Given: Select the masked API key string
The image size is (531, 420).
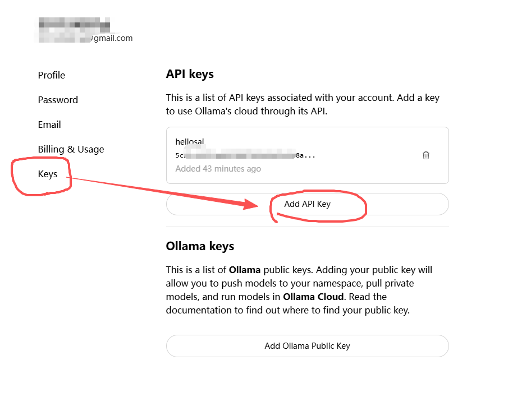Looking at the screenshot, I should coord(245,155).
